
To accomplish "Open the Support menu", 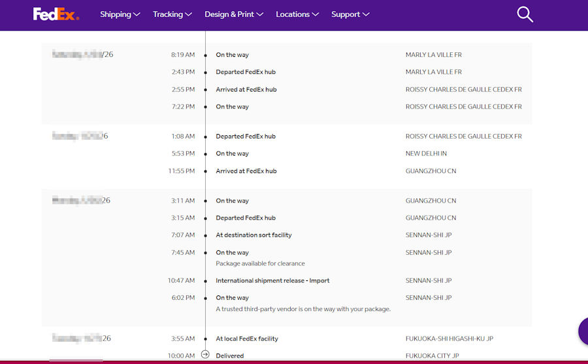I will click(x=350, y=14).
